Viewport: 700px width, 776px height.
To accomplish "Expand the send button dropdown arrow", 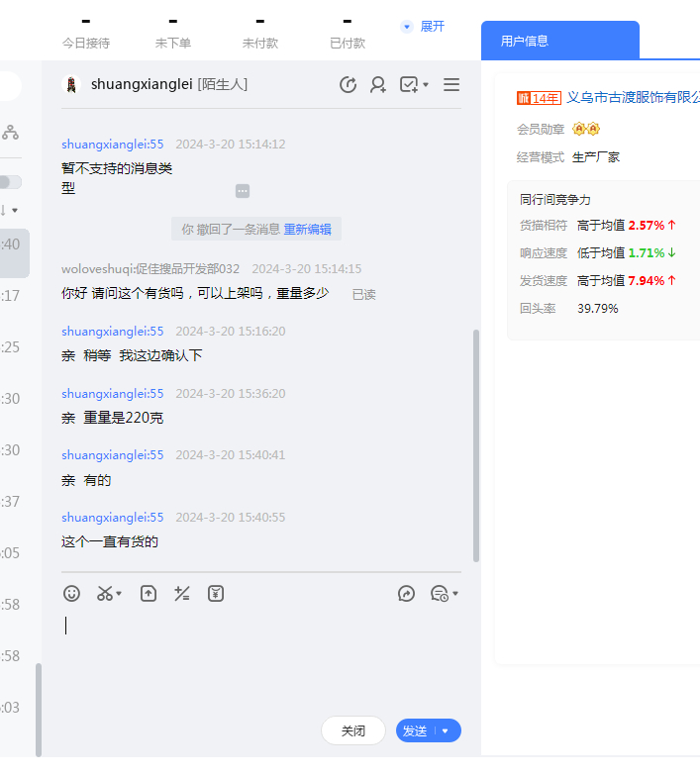I will coord(446,731).
